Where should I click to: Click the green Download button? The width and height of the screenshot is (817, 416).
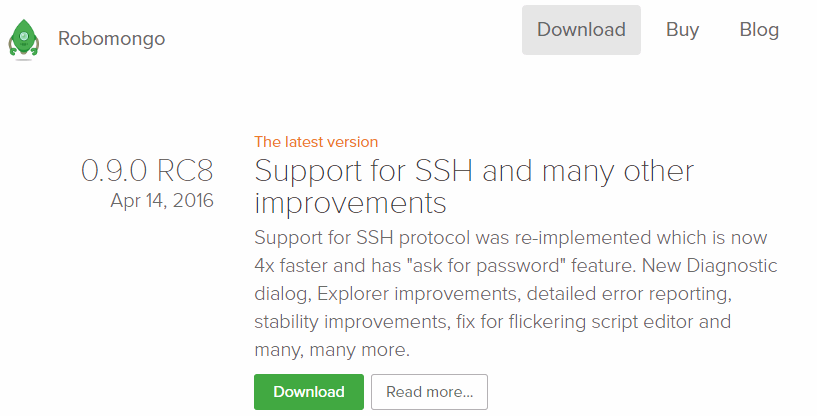[308, 391]
